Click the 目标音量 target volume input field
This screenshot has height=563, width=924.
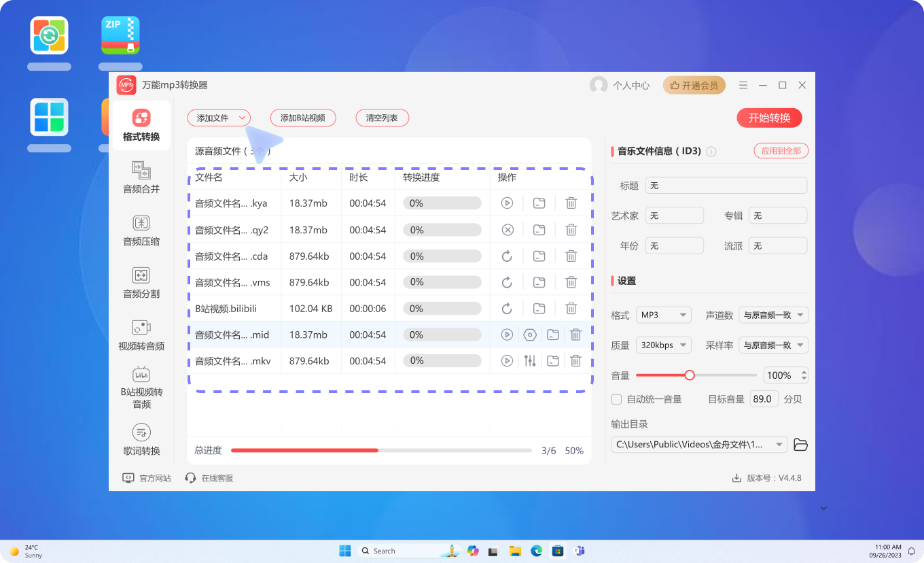(764, 398)
